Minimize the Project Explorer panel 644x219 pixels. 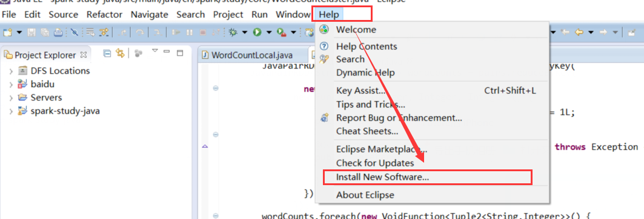pos(167,52)
